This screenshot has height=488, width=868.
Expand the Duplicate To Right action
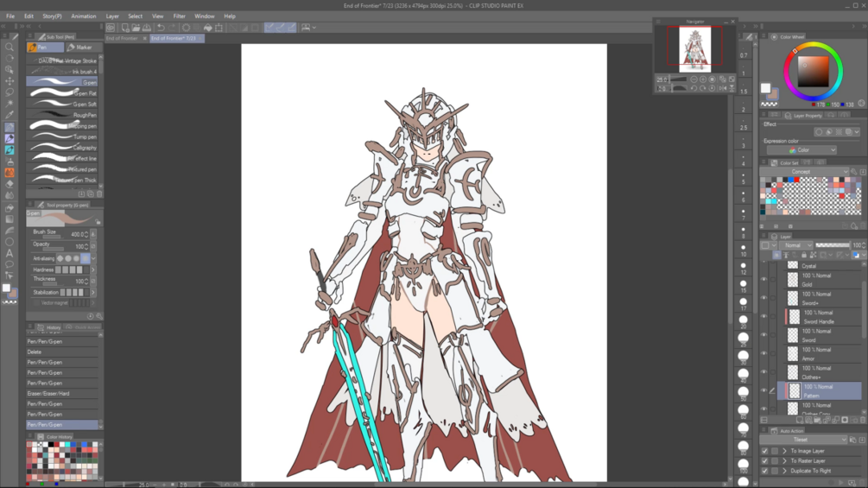[x=784, y=471]
